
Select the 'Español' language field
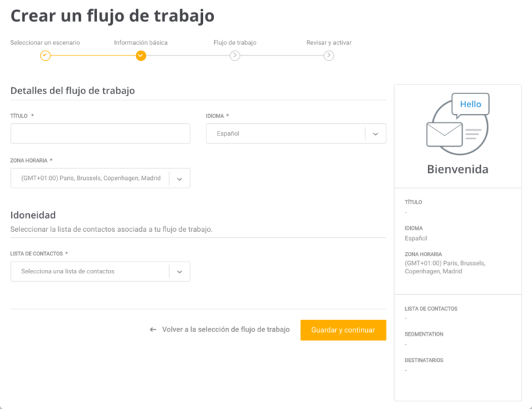(296, 134)
